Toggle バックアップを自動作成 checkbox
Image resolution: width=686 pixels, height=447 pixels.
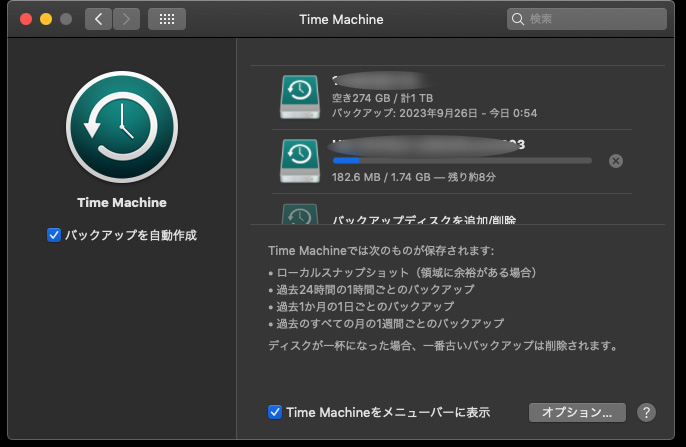[54, 235]
